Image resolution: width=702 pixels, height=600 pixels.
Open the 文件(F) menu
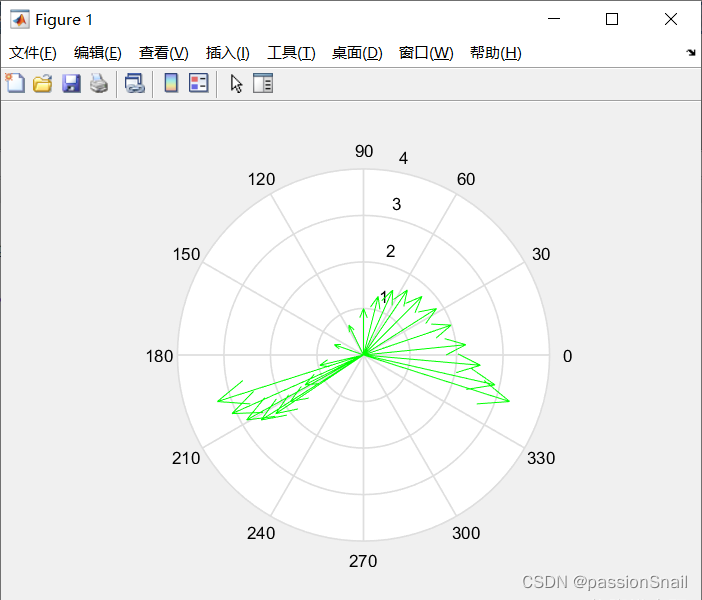[x=33, y=53]
